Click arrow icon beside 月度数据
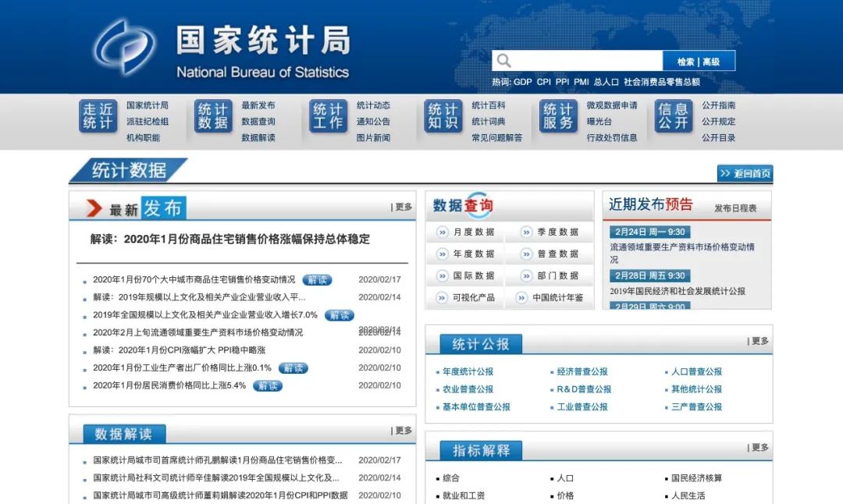Viewport: 843px width, 504px height. 442,232
